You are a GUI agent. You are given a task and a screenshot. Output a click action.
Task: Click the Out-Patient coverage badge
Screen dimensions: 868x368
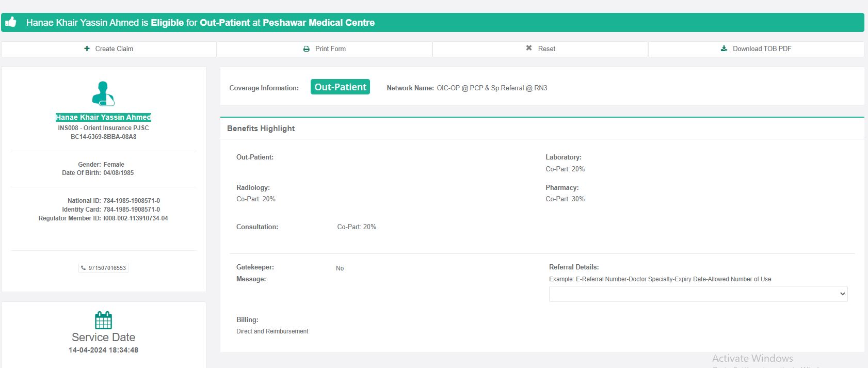pos(340,87)
